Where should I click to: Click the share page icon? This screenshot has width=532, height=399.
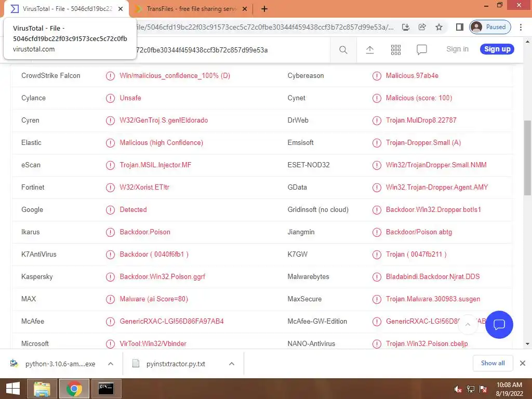point(422,27)
